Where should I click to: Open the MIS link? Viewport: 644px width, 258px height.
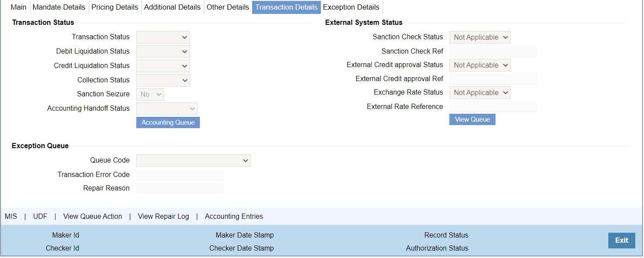tap(11, 216)
